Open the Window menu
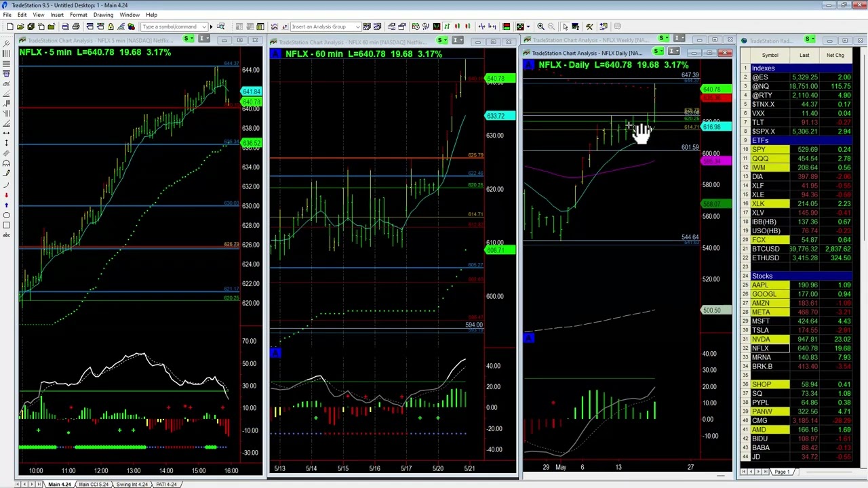The height and width of the screenshot is (488, 868). point(130,15)
